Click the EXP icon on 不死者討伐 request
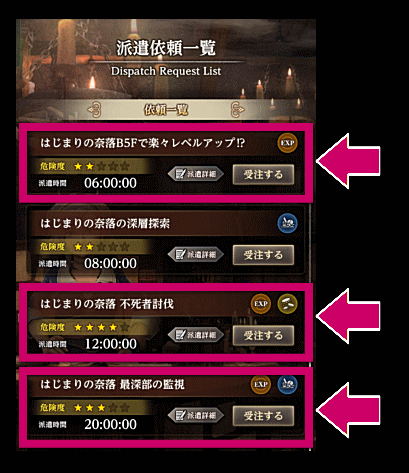Viewport: 409px width, 473px height. [x=261, y=304]
